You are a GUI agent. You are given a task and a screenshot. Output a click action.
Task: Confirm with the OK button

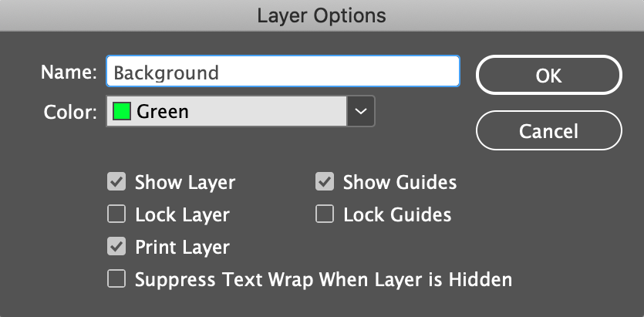(548, 76)
